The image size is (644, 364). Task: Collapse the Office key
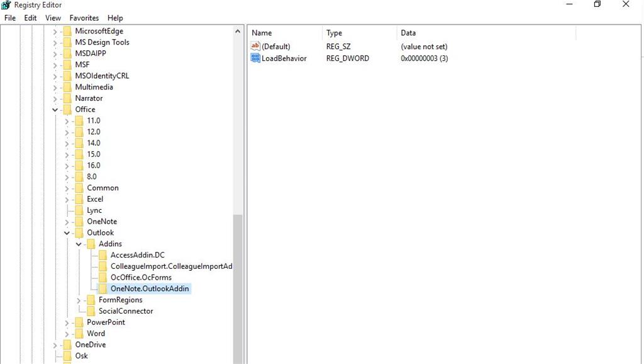[x=55, y=110]
